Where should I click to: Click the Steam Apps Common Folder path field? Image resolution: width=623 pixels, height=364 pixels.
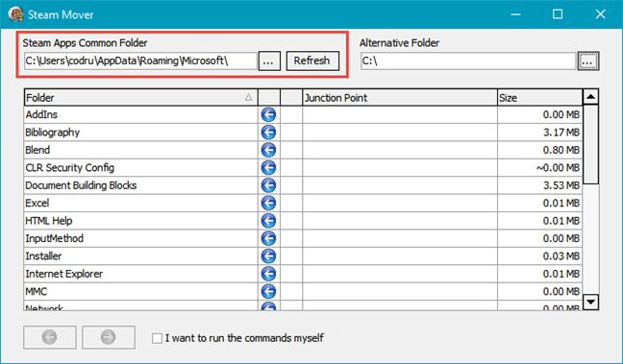point(140,61)
